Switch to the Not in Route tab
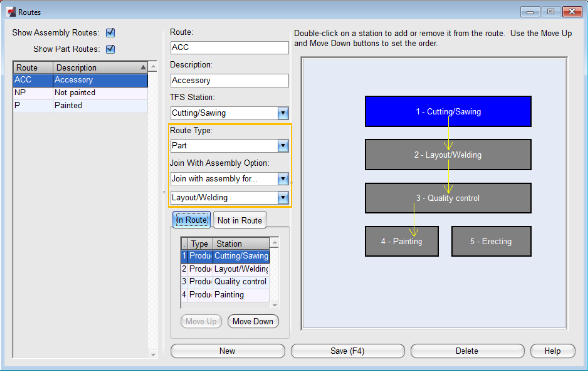This screenshot has width=588, height=371. [x=240, y=220]
